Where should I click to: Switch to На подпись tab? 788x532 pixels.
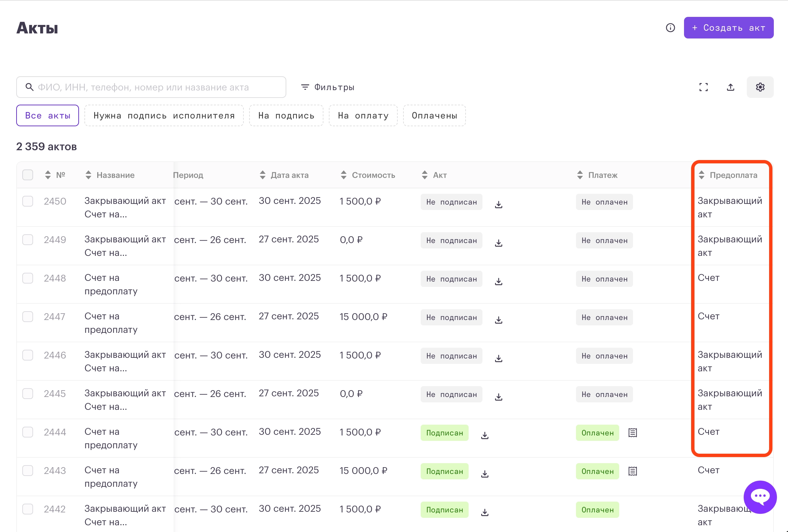click(x=286, y=116)
